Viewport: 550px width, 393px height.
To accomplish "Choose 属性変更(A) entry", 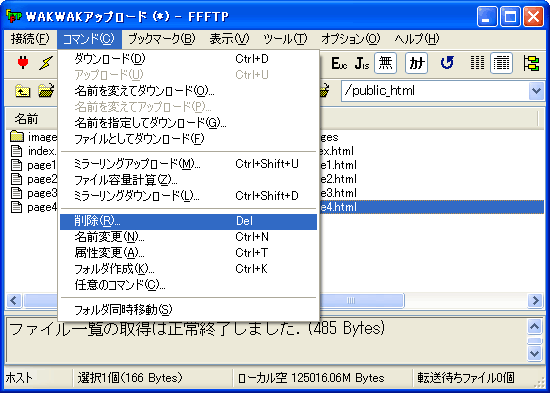I will click(x=189, y=253).
